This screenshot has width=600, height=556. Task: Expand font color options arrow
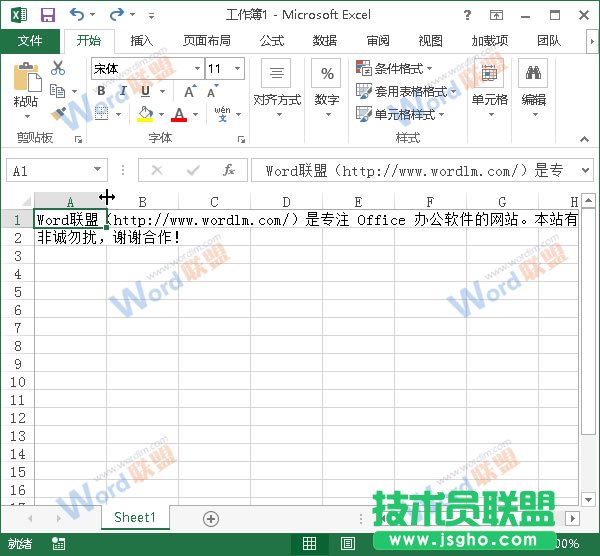tap(196, 114)
